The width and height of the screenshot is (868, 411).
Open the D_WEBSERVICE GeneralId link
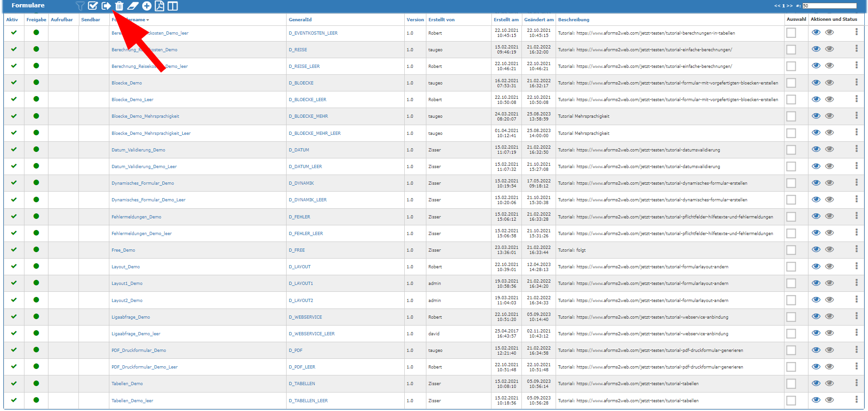pyautogui.click(x=305, y=317)
